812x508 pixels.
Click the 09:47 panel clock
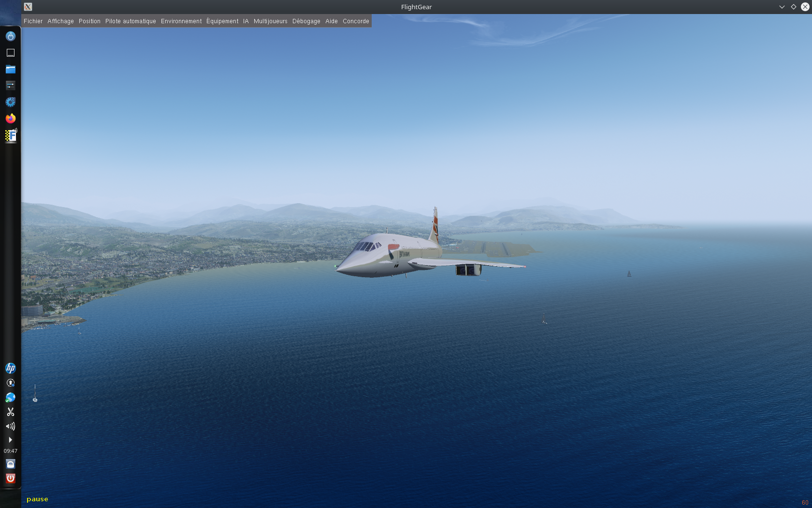[x=11, y=451]
